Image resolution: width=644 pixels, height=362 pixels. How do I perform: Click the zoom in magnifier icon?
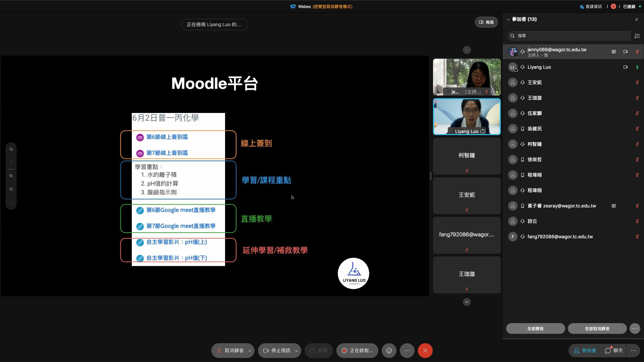point(11,176)
